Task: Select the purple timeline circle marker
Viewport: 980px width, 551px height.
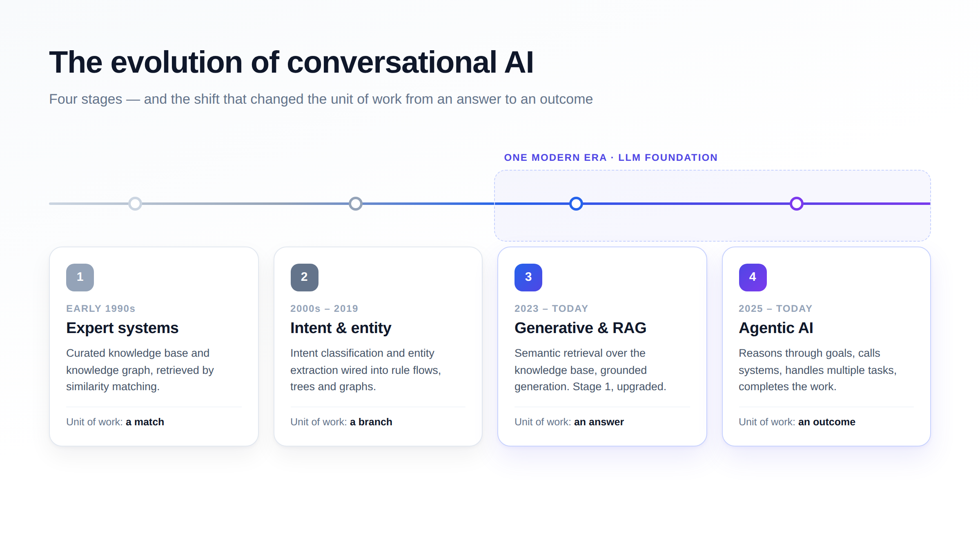Action: click(x=797, y=204)
